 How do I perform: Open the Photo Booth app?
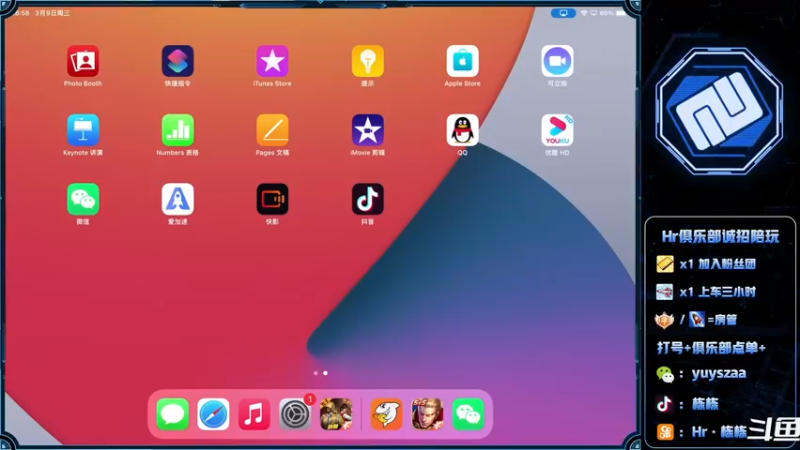83,61
